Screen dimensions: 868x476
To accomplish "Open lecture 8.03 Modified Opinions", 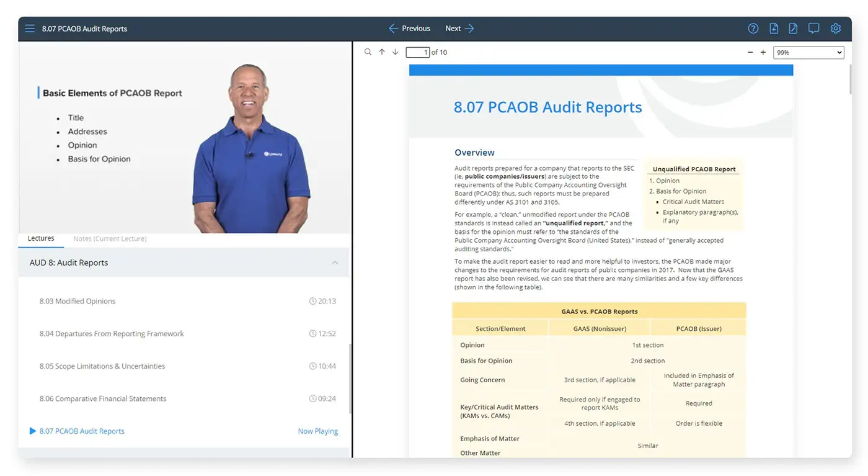I will point(77,301).
